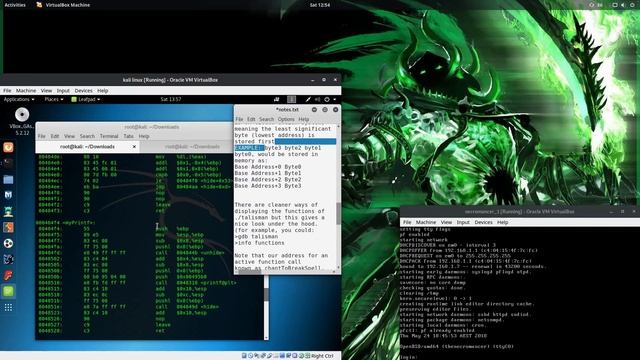Open the power icon in Kali top panel
This screenshot has width=640, height=360.
pyautogui.click(x=327, y=99)
